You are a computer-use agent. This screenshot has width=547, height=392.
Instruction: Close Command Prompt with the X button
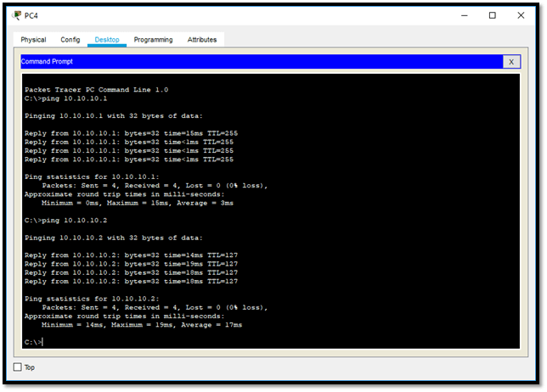[x=511, y=62]
